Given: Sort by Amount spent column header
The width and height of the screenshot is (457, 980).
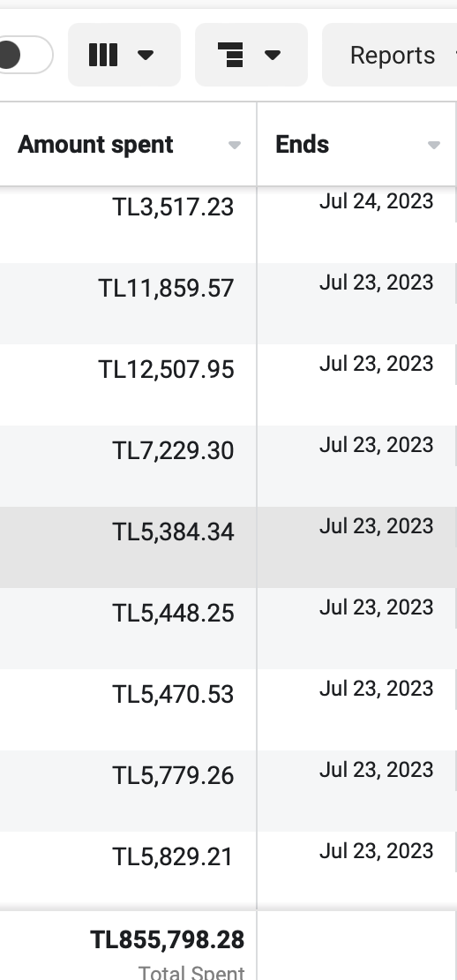Looking at the screenshot, I should tap(95, 145).
